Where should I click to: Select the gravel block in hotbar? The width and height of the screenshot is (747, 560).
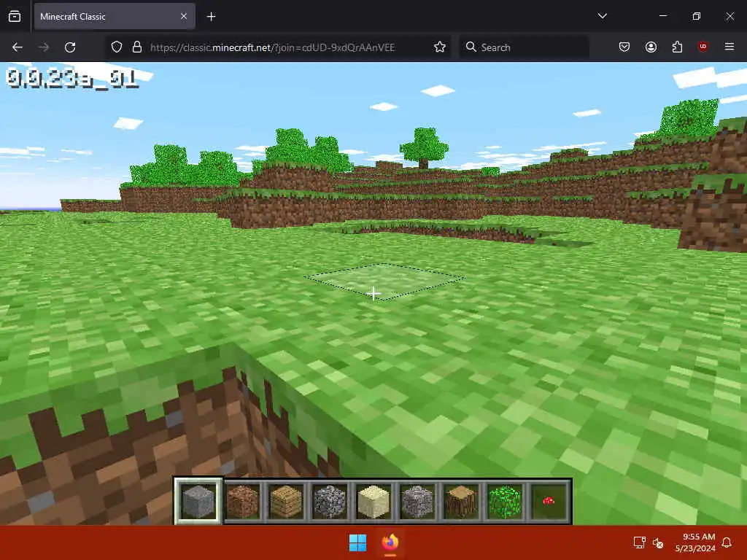click(x=417, y=501)
